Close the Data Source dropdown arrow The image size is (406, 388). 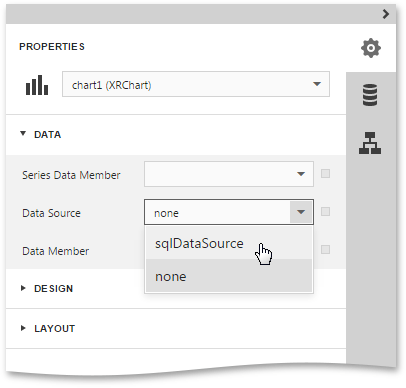pyautogui.click(x=301, y=212)
